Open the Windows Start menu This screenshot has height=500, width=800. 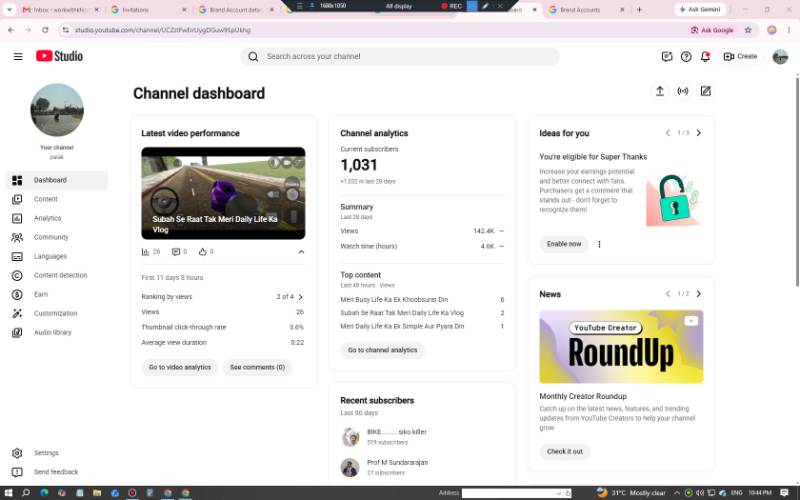(x=8, y=493)
